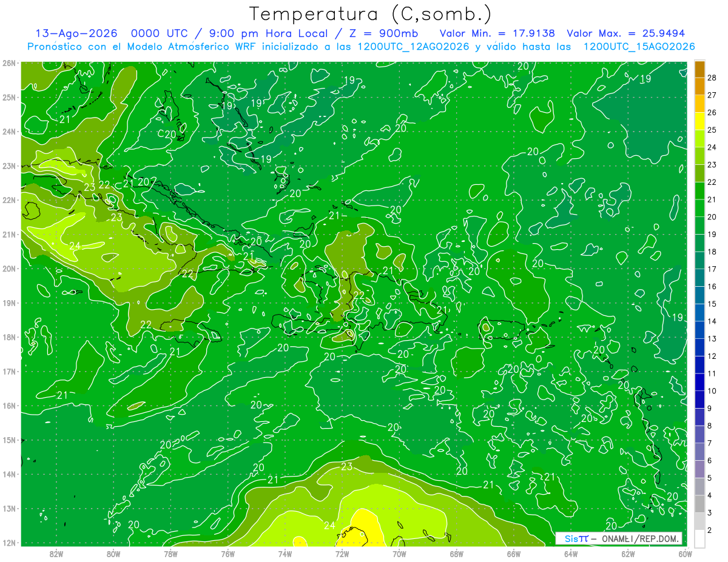Click the number 12 in the color scale
This screenshot has width=728, height=562.
tap(712, 356)
